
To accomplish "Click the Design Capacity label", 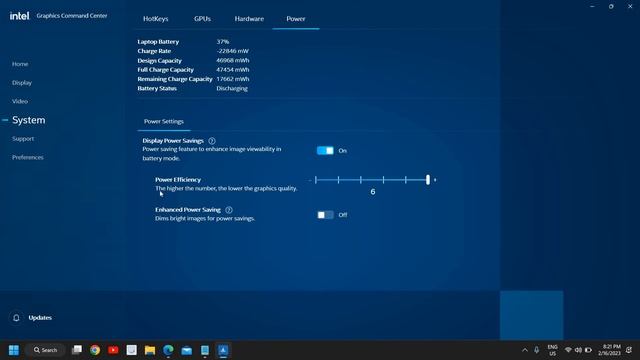I will [x=160, y=60].
